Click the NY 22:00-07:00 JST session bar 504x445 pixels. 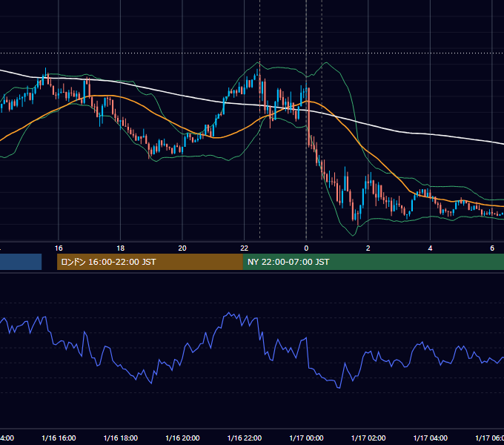point(373,262)
